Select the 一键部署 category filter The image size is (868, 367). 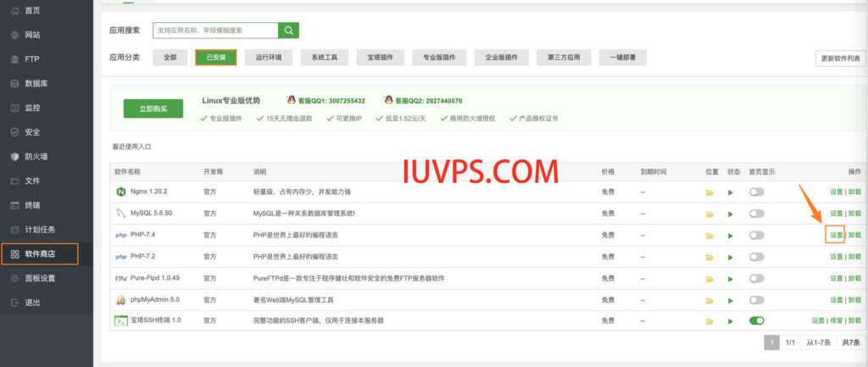(x=623, y=58)
